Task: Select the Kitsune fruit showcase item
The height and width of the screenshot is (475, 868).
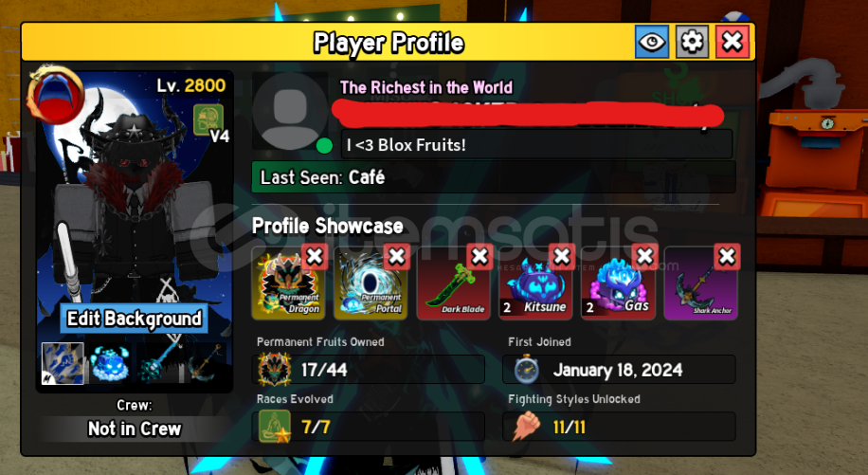Action: [x=535, y=284]
